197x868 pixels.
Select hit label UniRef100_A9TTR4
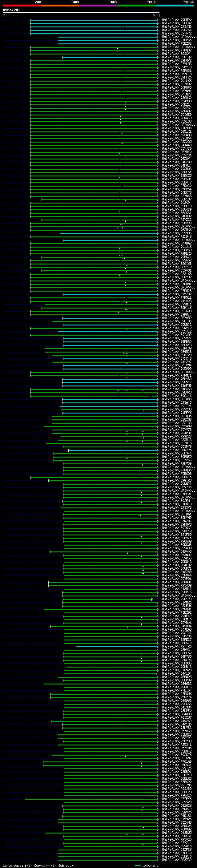click(177, 406)
